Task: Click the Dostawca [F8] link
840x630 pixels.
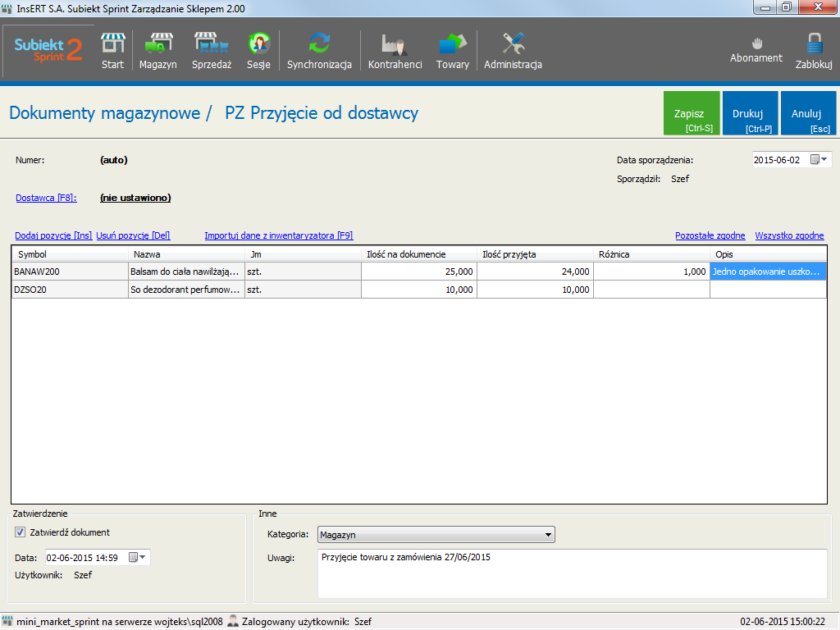Action: pyautogui.click(x=46, y=198)
